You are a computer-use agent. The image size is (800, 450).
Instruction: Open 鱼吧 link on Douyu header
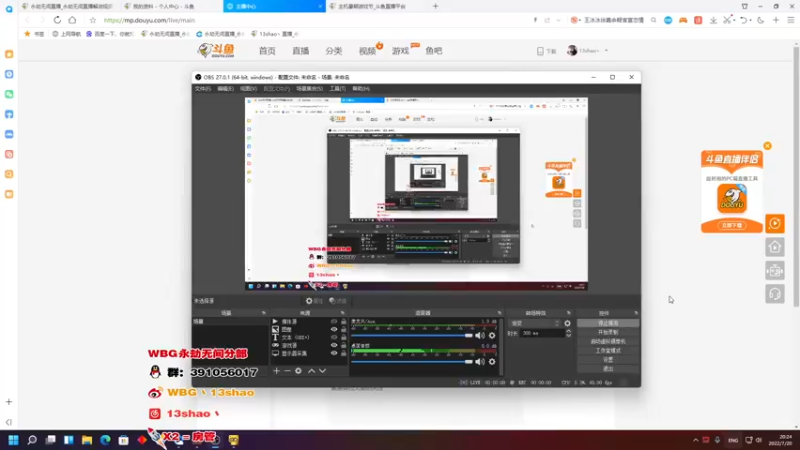coord(434,51)
